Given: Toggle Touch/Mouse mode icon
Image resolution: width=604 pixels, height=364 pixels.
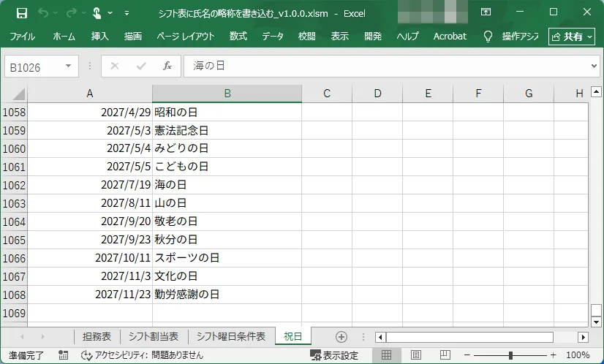Looking at the screenshot, I should 97,13.
